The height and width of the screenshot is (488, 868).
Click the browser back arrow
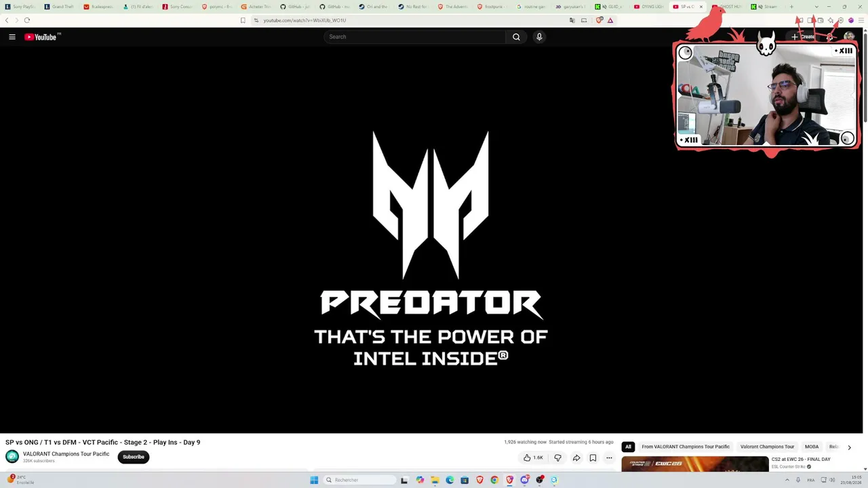[7, 20]
